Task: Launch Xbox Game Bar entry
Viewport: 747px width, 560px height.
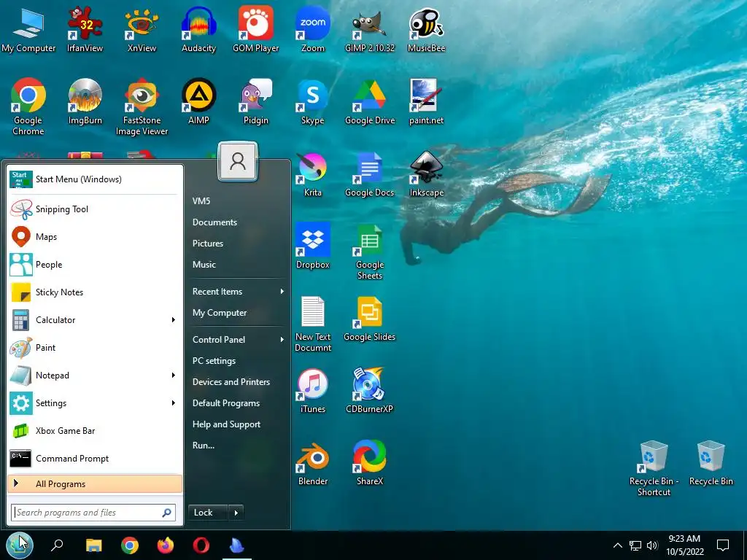Action: pos(95,430)
